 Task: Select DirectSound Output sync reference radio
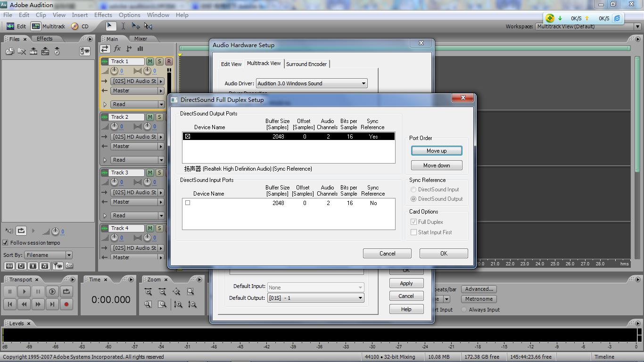(x=413, y=199)
